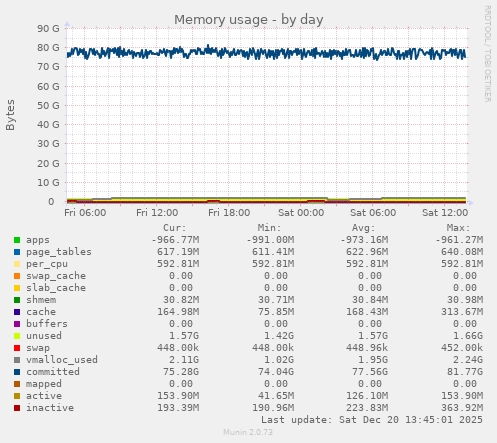Click the 'Last update' timestamp line
This screenshot has height=443, width=497.
(x=372, y=420)
